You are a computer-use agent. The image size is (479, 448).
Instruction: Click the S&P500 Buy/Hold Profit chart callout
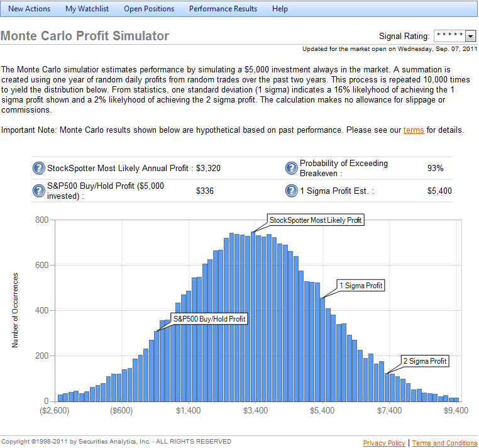pos(209,319)
